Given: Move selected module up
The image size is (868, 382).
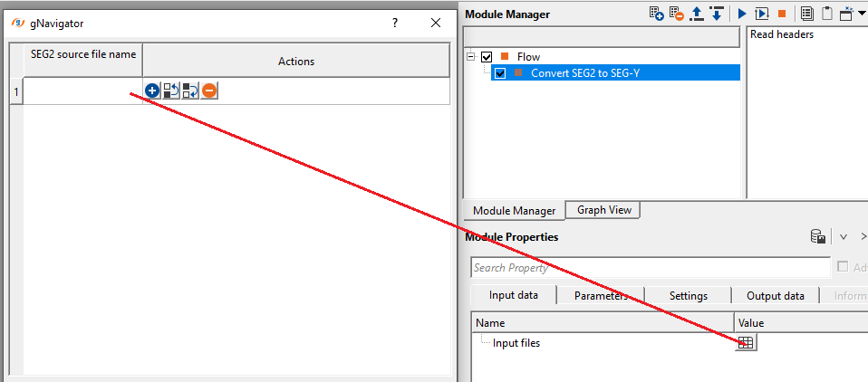Looking at the screenshot, I should pos(697,14).
